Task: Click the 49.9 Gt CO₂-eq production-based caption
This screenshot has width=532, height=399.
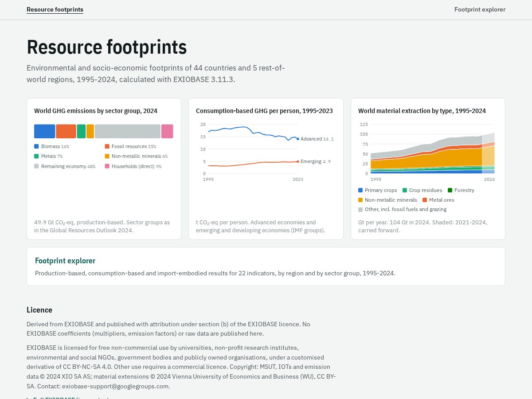Action: click(102, 227)
